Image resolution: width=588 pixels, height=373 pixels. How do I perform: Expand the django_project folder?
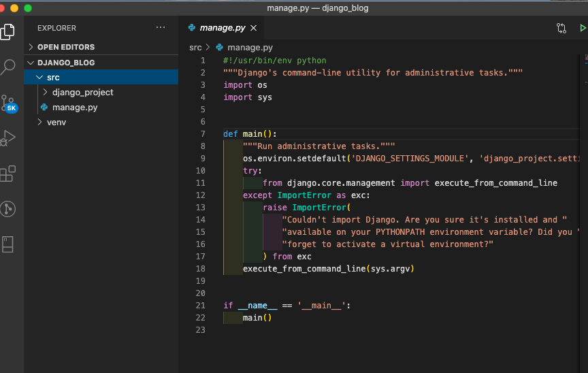[82, 92]
